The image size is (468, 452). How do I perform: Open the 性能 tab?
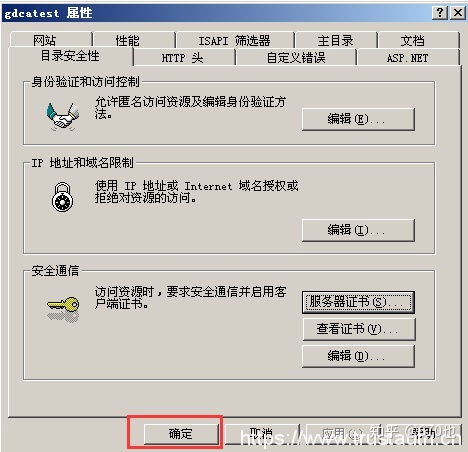134,40
